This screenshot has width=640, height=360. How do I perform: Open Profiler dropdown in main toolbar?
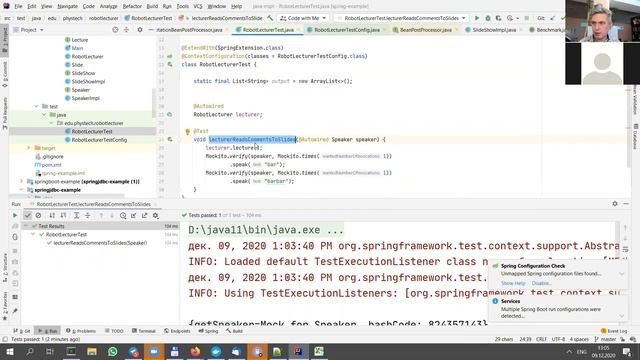(512, 18)
